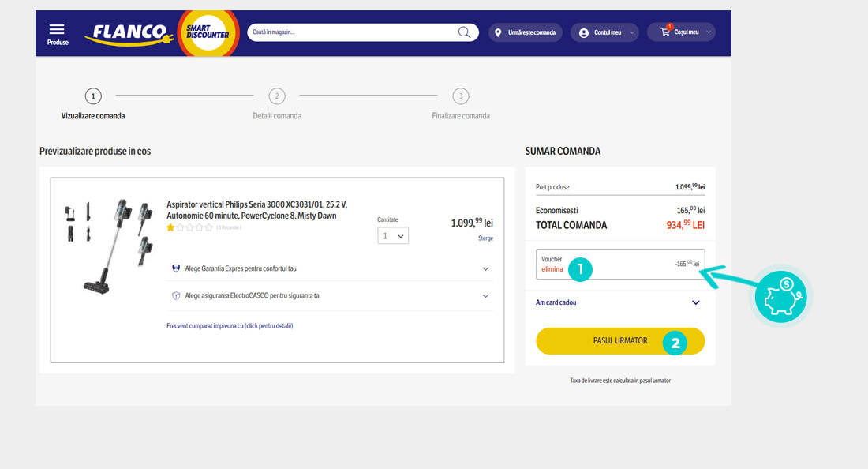Viewport: 868px width, 469px height.
Task: Click the Garantia Expres shield icon
Action: [176, 268]
